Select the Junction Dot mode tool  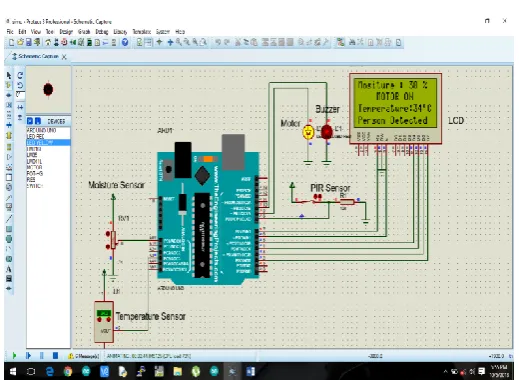9,95
